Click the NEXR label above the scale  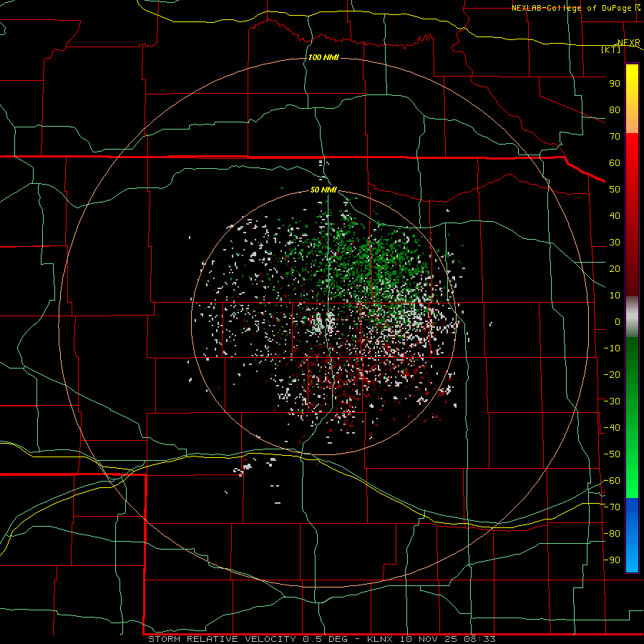coord(628,43)
